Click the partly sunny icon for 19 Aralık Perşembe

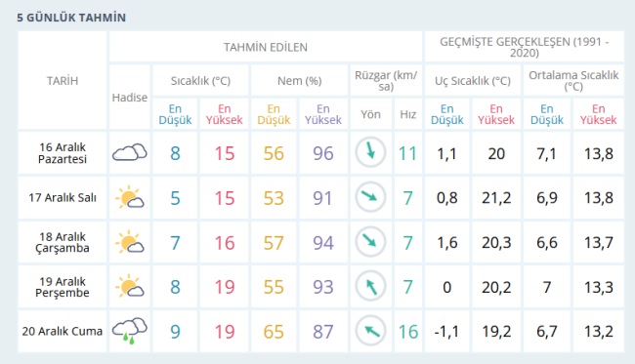click(130, 286)
